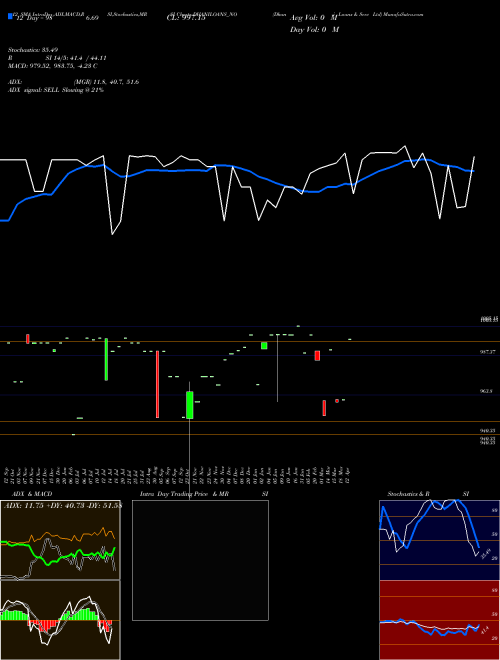
Task: Open the empty intraday trading price panel
Action: (200, 560)
